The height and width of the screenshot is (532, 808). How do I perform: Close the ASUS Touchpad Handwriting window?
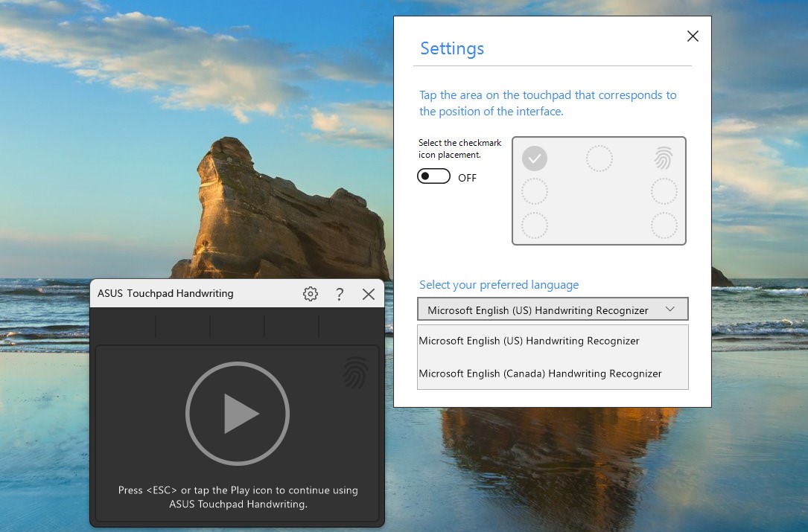click(369, 294)
